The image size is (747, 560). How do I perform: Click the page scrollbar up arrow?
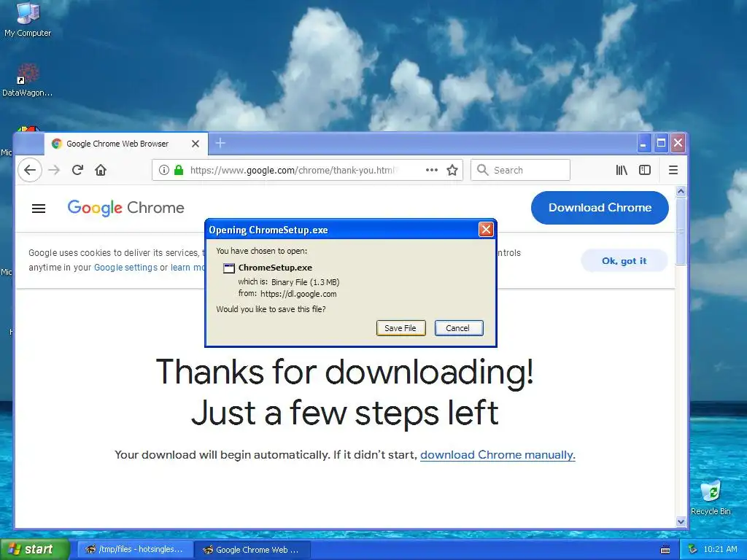(681, 192)
